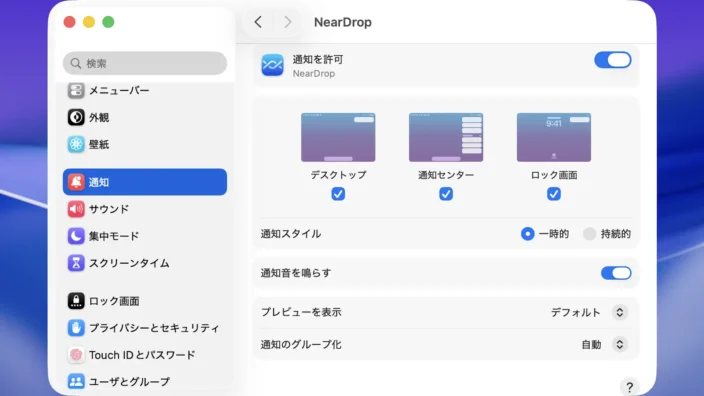Viewport: 704px width, 396px height.
Task: Click the 集中モード moon icon
Action: pos(76,236)
